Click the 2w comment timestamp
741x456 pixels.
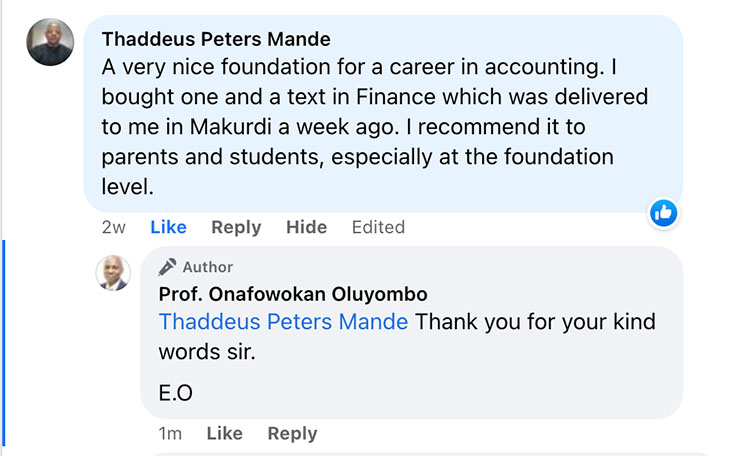[x=114, y=227]
